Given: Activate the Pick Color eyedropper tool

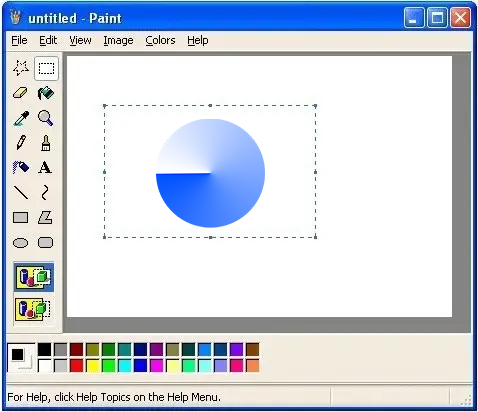Looking at the screenshot, I should coord(21,118).
